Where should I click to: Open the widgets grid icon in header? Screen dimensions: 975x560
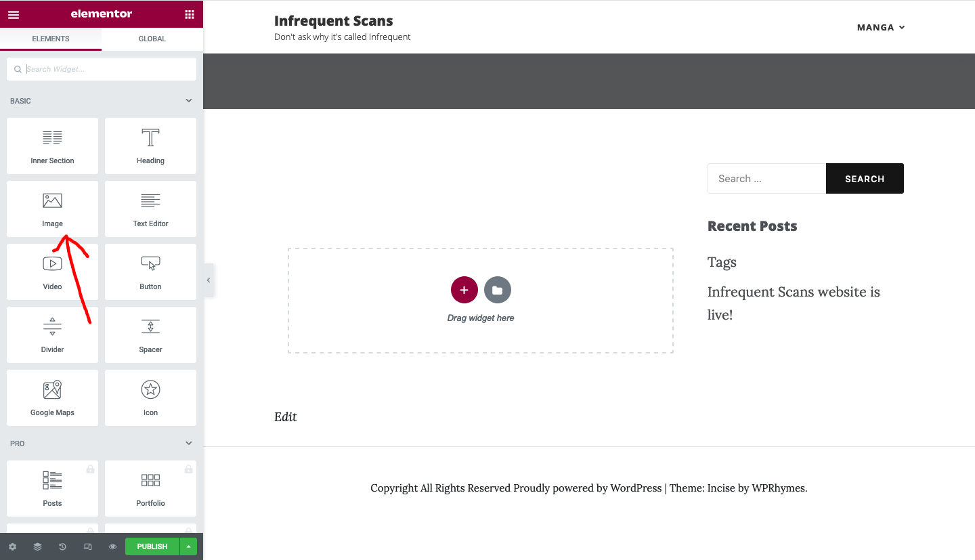coord(189,14)
